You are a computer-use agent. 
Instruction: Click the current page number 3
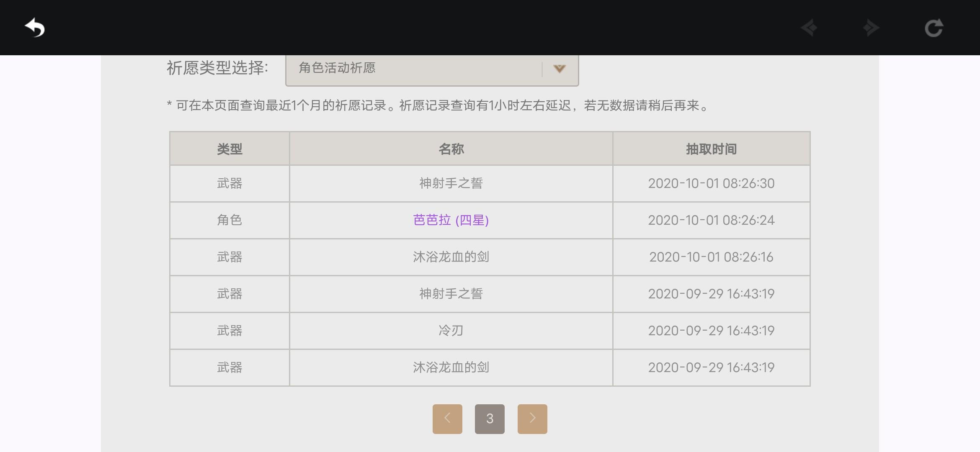(490, 419)
